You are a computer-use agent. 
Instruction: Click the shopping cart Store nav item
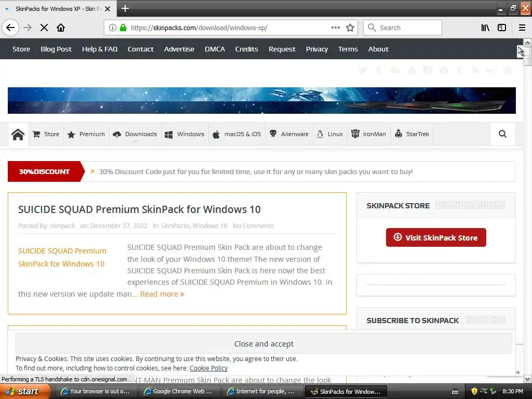tap(46, 135)
